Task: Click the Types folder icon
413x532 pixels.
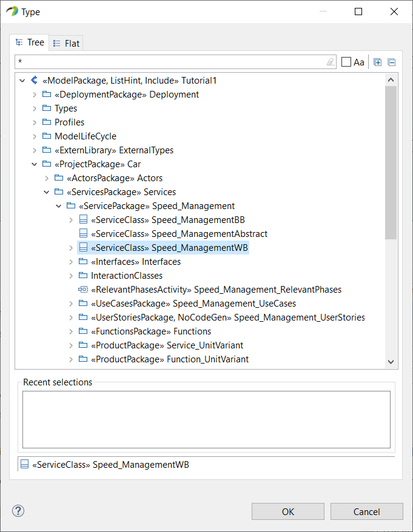Action: (x=47, y=108)
